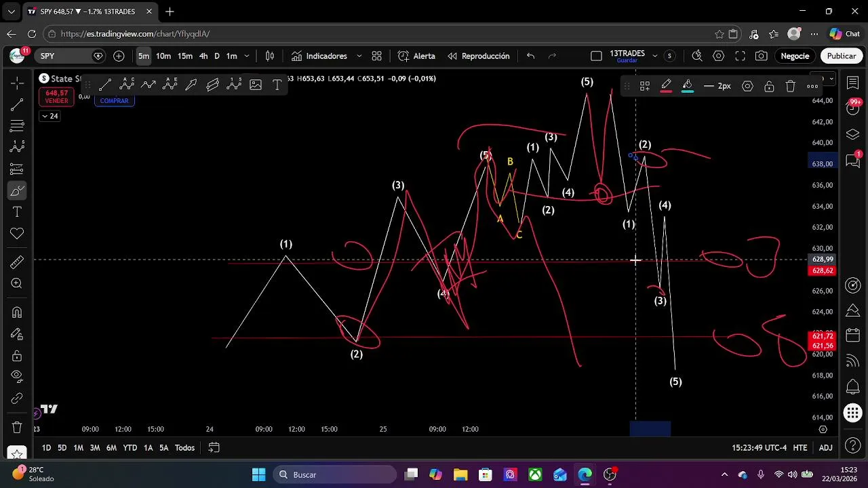This screenshot has width=868, height=488.
Task: Change brush line color (red pencil)
Action: (667, 86)
